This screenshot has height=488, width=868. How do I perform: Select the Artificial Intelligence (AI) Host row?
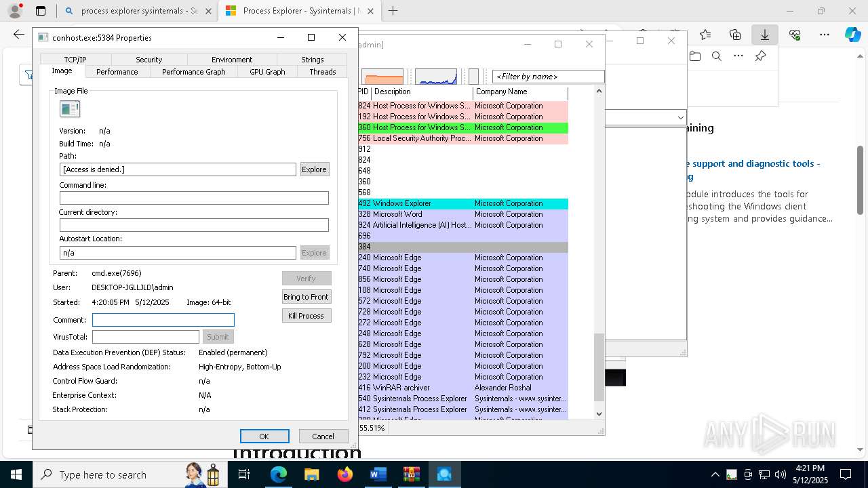pyautogui.click(x=463, y=225)
